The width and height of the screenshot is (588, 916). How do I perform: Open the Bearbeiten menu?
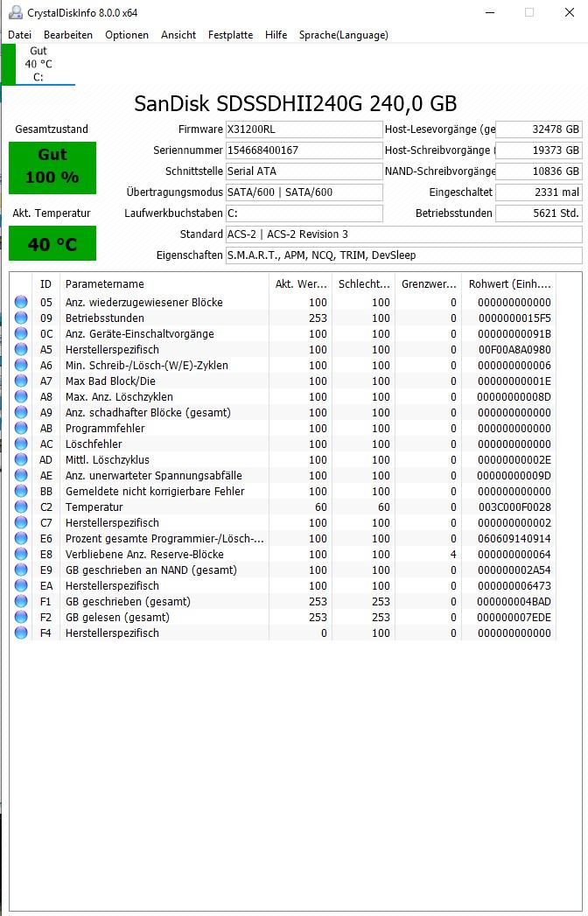67,35
